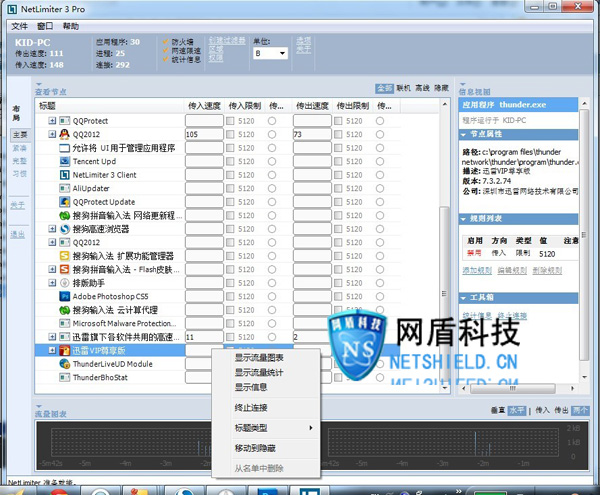Click the Tencent Upd icon
The width and height of the screenshot is (600, 495).
[x=65, y=161]
